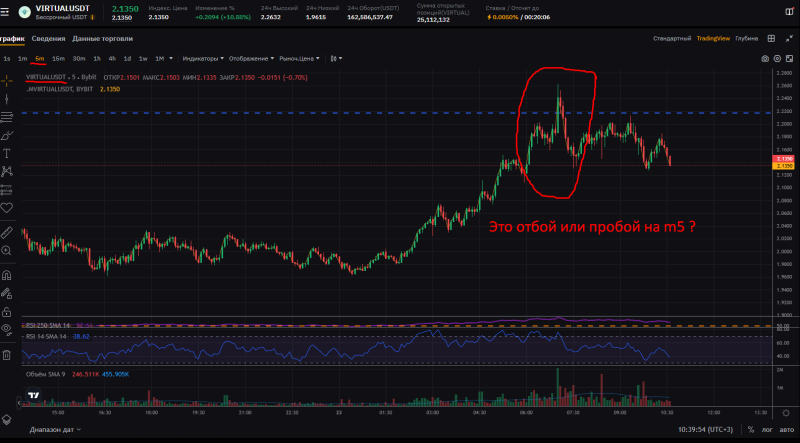Select the trend line drawing tool

[7, 99]
